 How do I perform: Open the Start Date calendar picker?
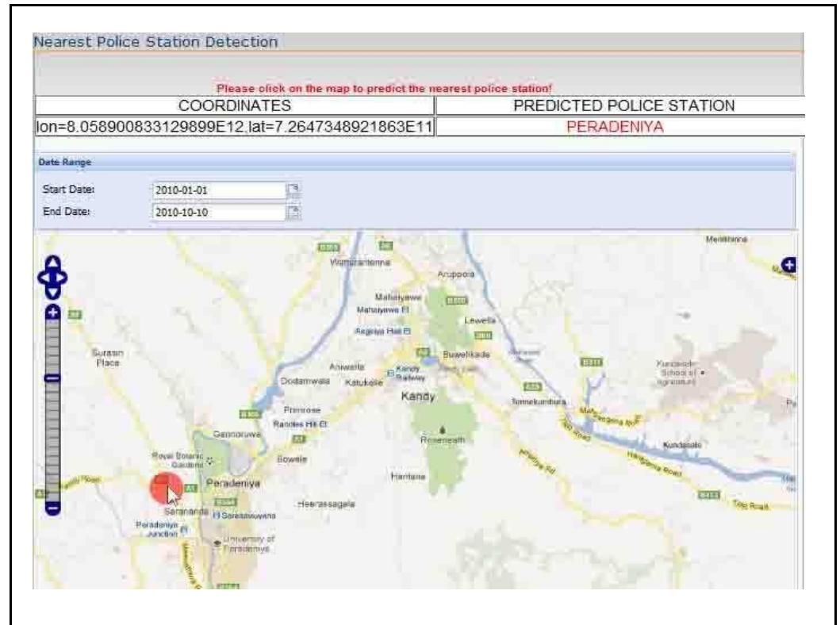pyautogui.click(x=293, y=190)
